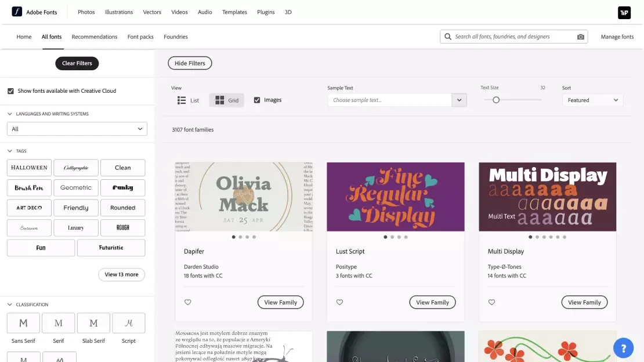Switch to Foundries tab
This screenshot has height=362, width=644.
(176, 37)
